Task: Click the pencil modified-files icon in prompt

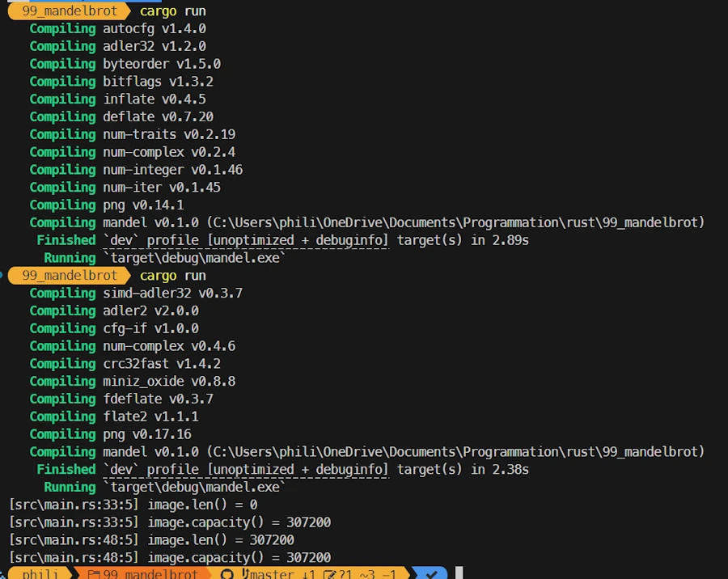Action: point(329,574)
